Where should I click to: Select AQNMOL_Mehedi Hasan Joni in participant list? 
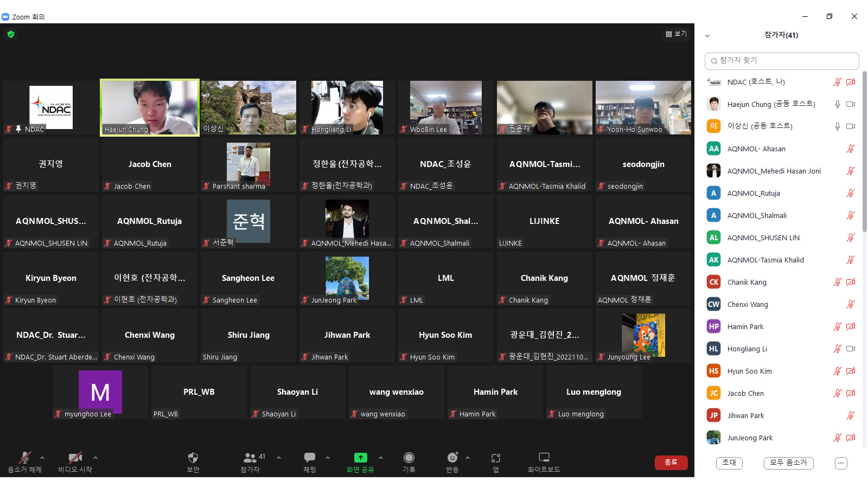(x=782, y=171)
